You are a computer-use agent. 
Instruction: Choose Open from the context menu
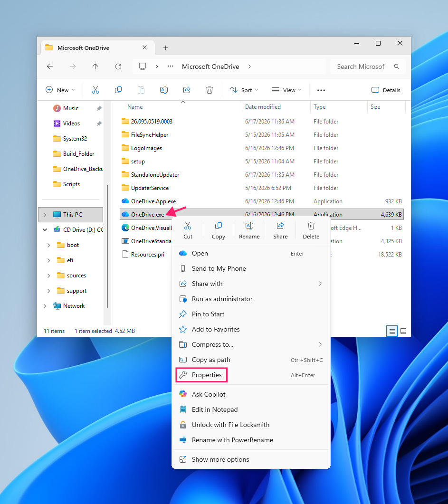(x=251, y=254)
